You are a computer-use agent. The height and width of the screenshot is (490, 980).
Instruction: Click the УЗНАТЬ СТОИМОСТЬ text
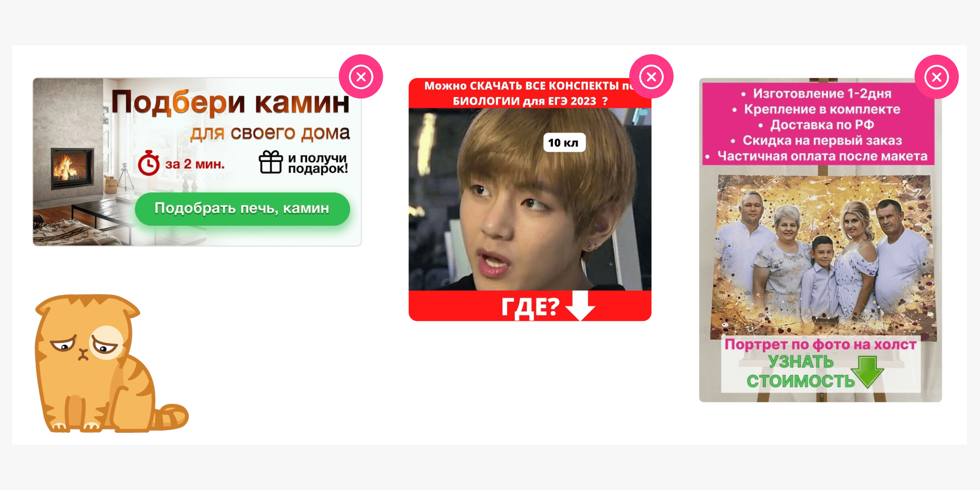tap(801, 371)
